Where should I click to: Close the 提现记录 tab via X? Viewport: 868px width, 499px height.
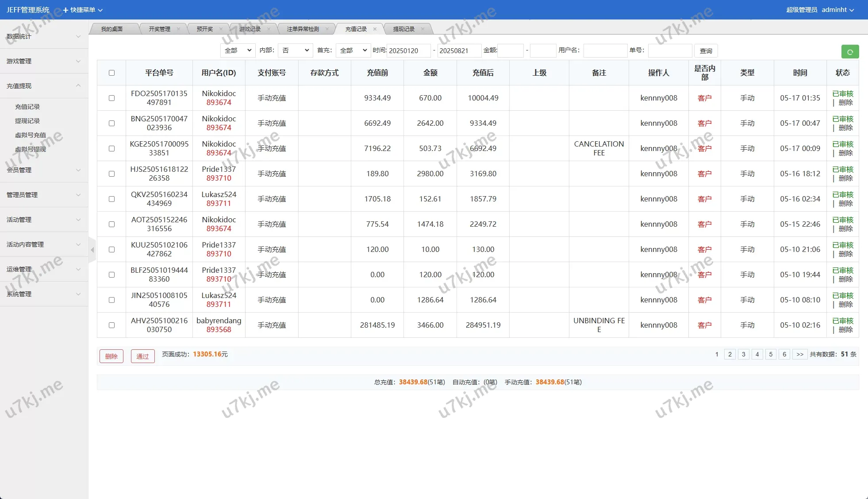tap(422, 29)
